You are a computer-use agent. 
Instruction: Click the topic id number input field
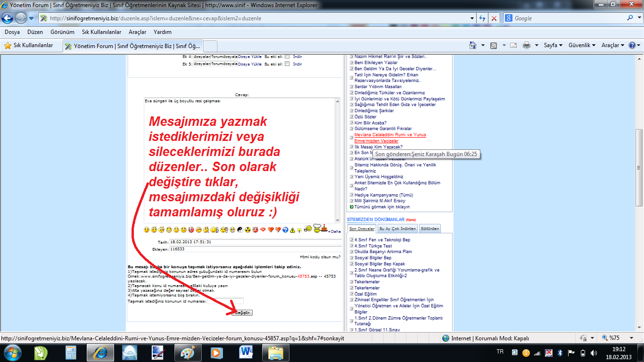pyautogui.click(x=225, y=301)
